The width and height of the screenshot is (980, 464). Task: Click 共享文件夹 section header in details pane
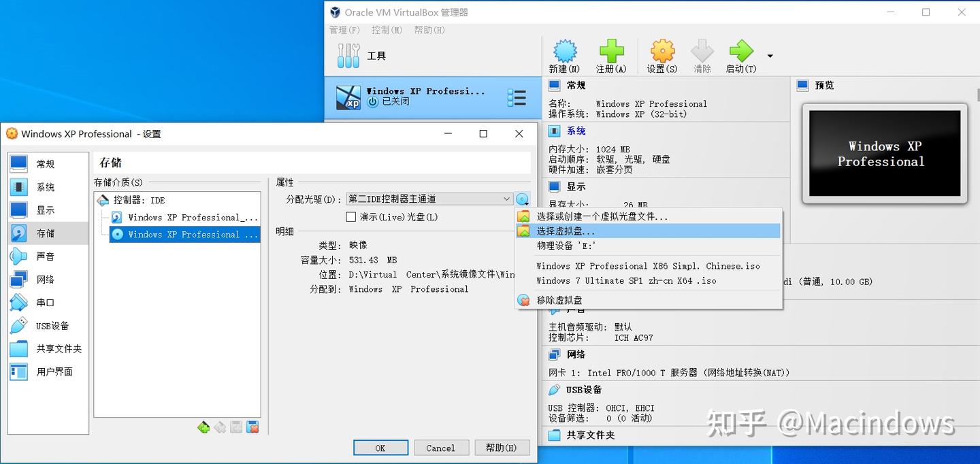[590, 435]
